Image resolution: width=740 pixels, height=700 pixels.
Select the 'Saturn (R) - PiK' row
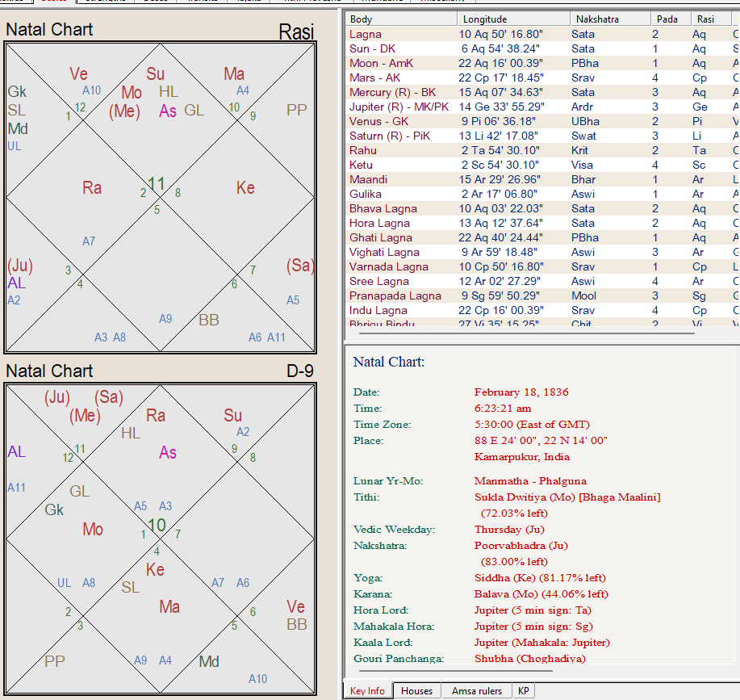tap(543, 136)
